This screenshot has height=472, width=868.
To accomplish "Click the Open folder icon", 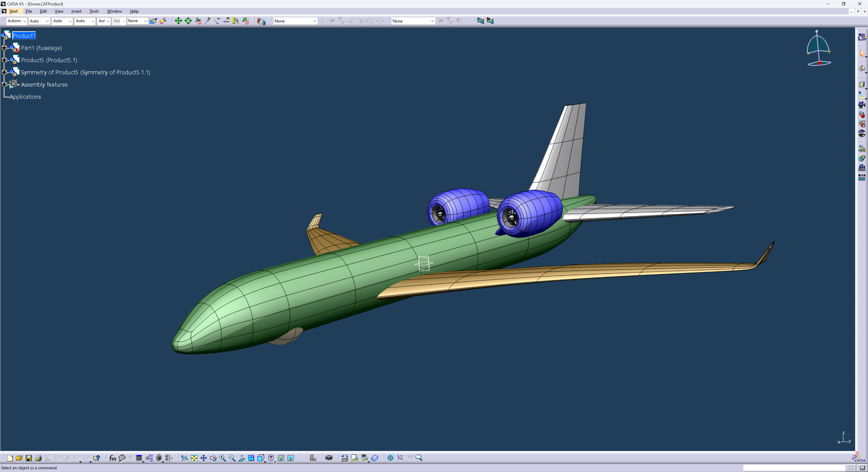I will tap(19, 458).
